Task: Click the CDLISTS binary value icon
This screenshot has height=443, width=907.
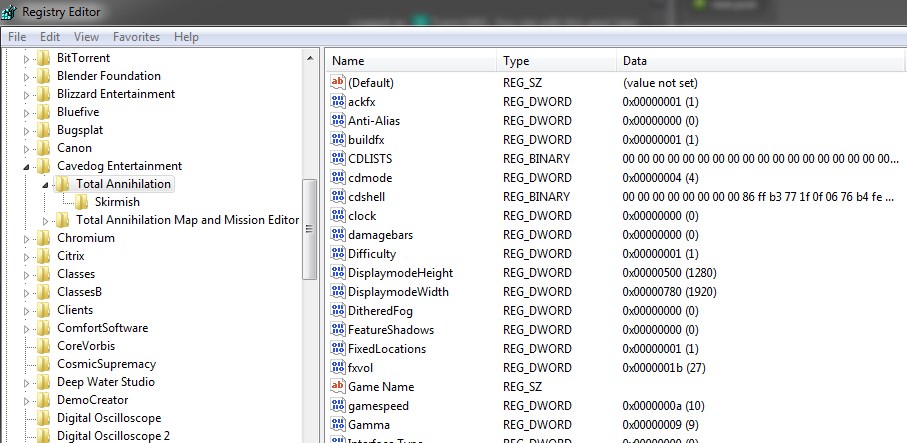Action: (337, 158)
